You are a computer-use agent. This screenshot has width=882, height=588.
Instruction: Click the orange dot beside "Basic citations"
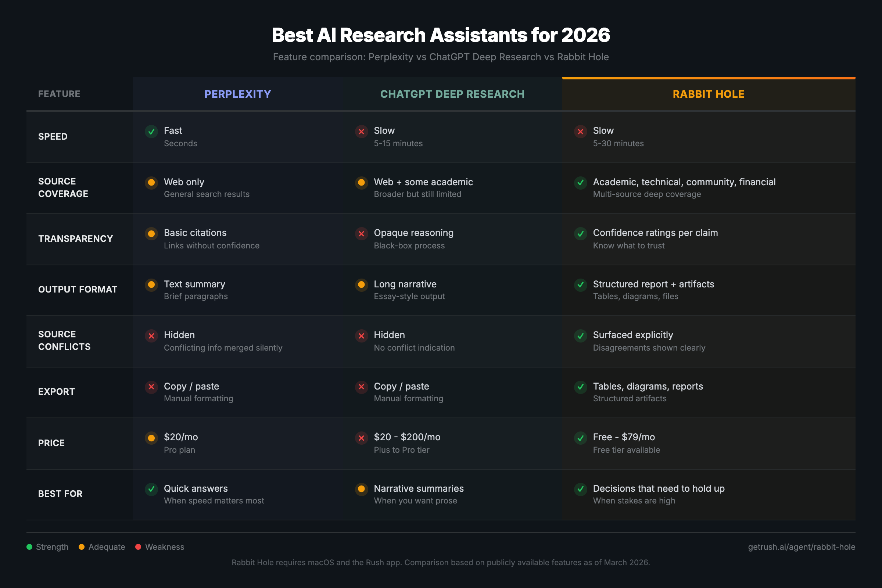coord(151,234)
